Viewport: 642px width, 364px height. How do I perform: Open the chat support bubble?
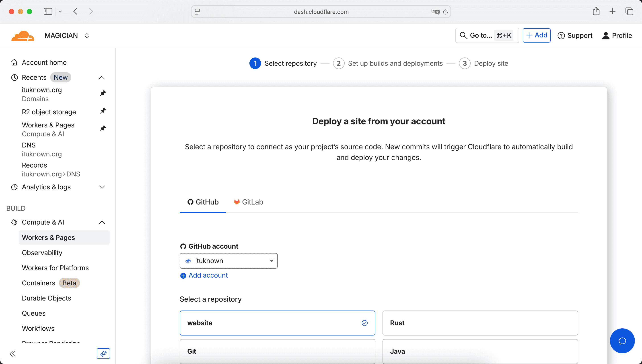tap(622, 341)
